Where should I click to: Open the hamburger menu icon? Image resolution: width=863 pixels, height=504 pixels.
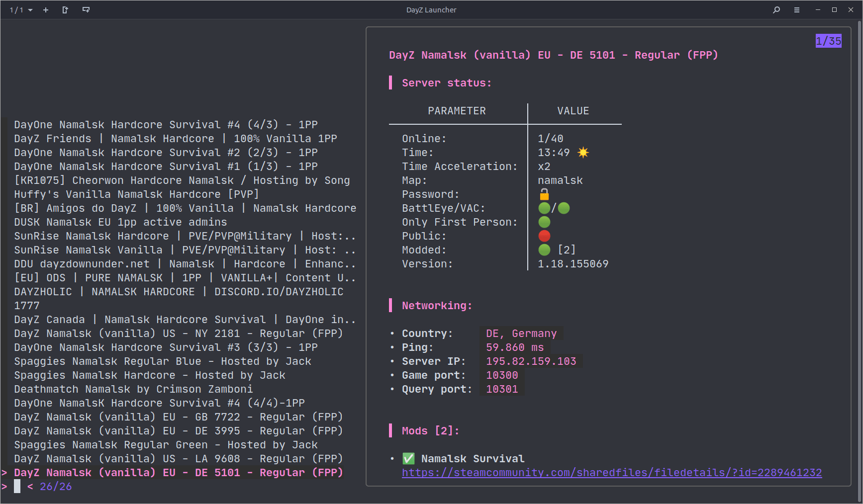(x=797, y=10)
